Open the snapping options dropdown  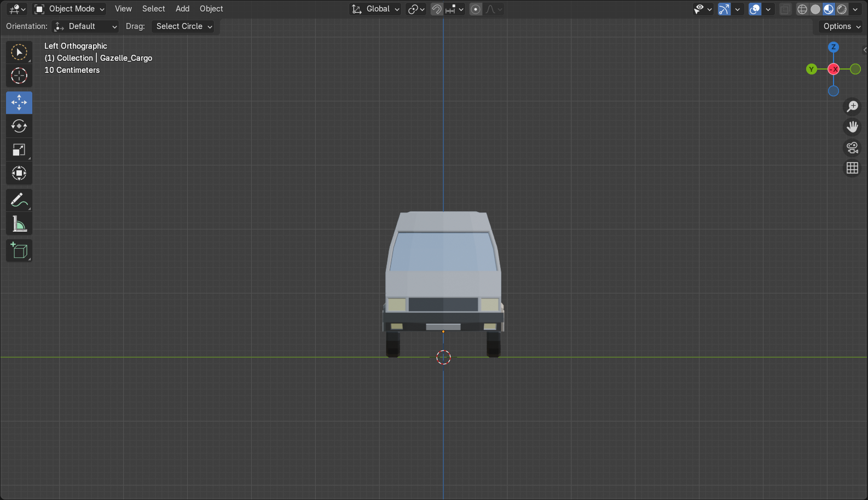pyautogui.click(x=454, y=9)
